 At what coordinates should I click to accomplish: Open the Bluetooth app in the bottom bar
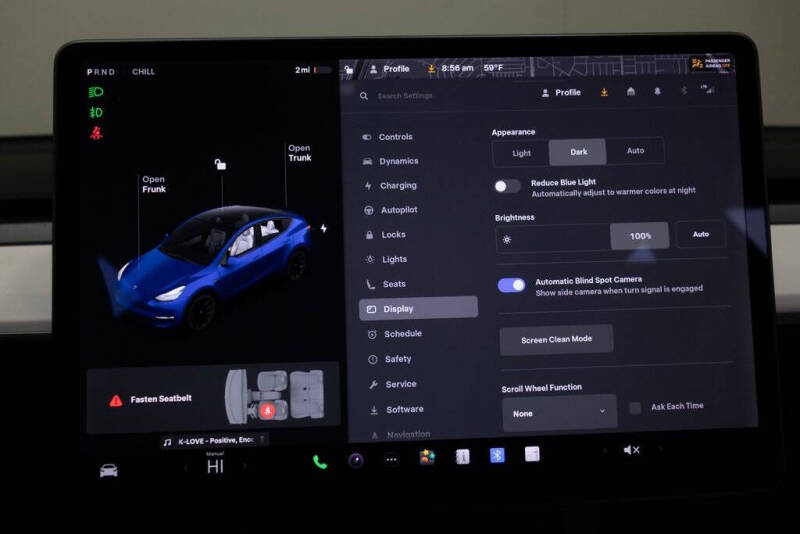(497, 455)
